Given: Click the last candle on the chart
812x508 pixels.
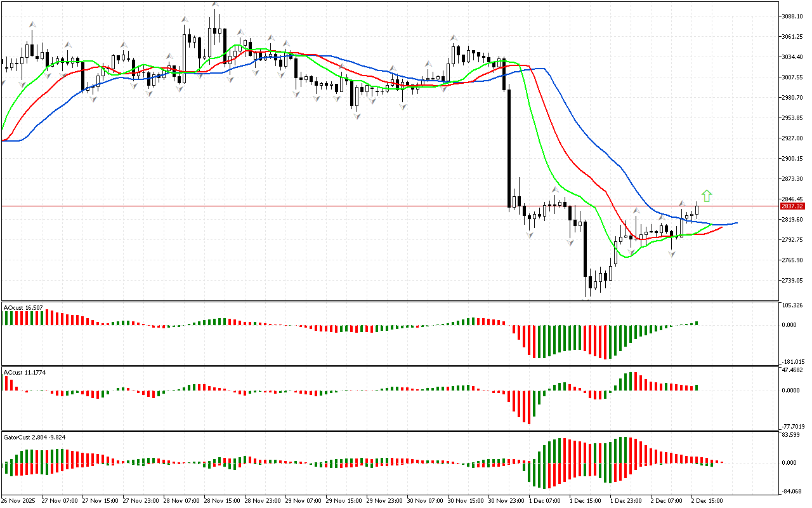Looking at the screenshot, I should click(x=697, y=209).
